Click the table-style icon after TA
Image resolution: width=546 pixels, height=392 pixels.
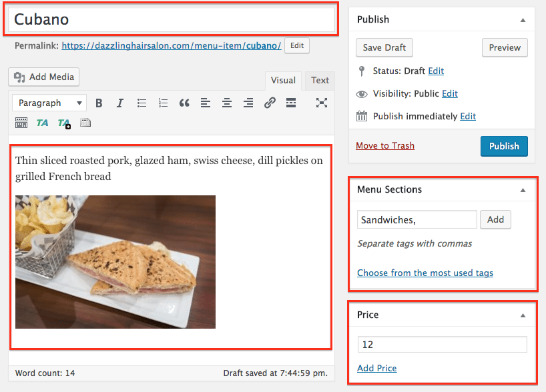coord(85,123)
